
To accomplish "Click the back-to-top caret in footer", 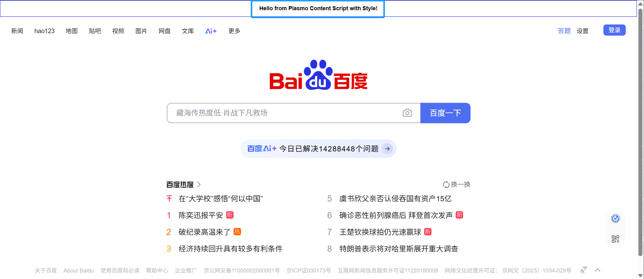I will click(598, 270).
